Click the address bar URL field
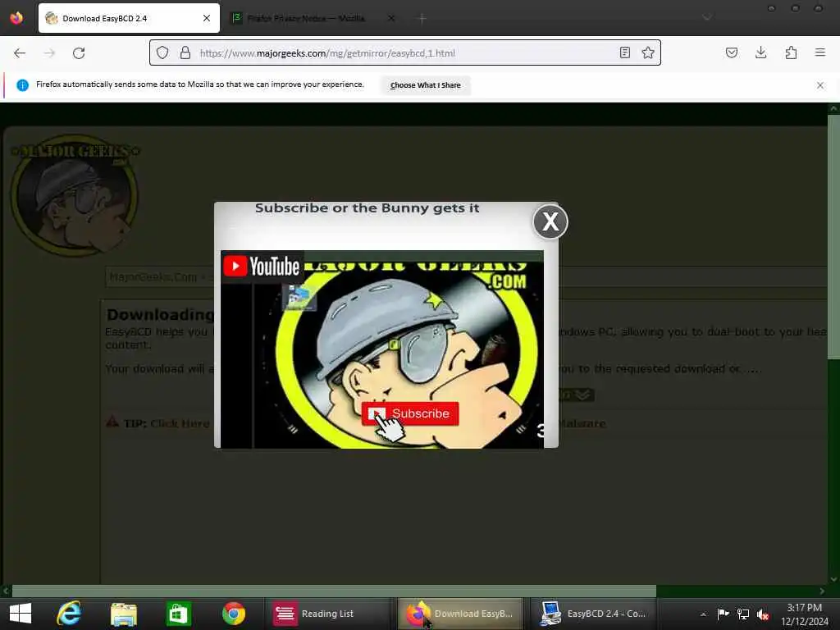840x630 pixels. (404, 53)
